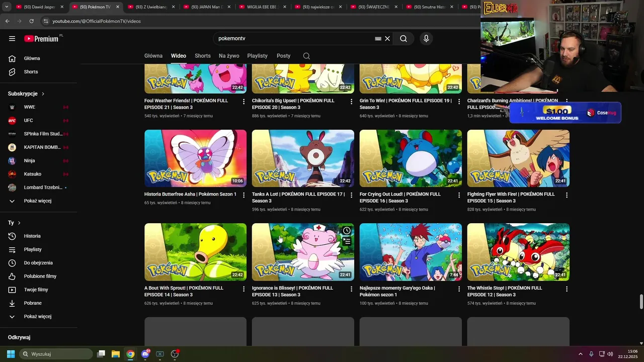Switch to the Na żywo channel tab

coord(229,56)
